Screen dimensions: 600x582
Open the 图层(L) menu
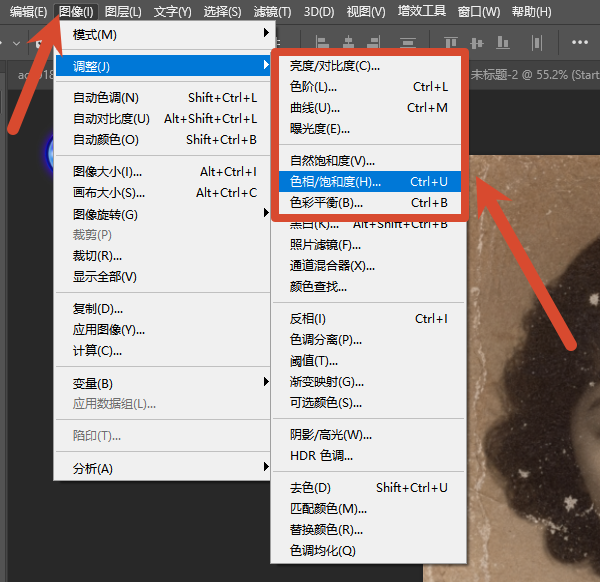coord(123,12)
